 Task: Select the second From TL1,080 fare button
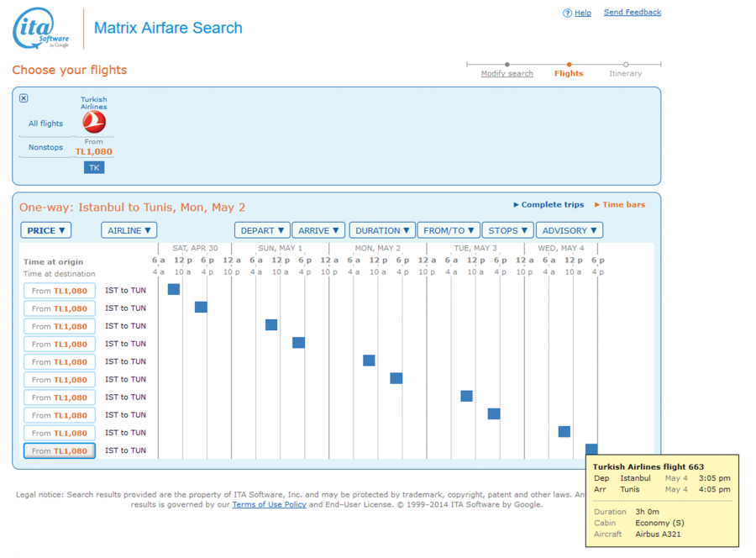click(x=60, y=308)
